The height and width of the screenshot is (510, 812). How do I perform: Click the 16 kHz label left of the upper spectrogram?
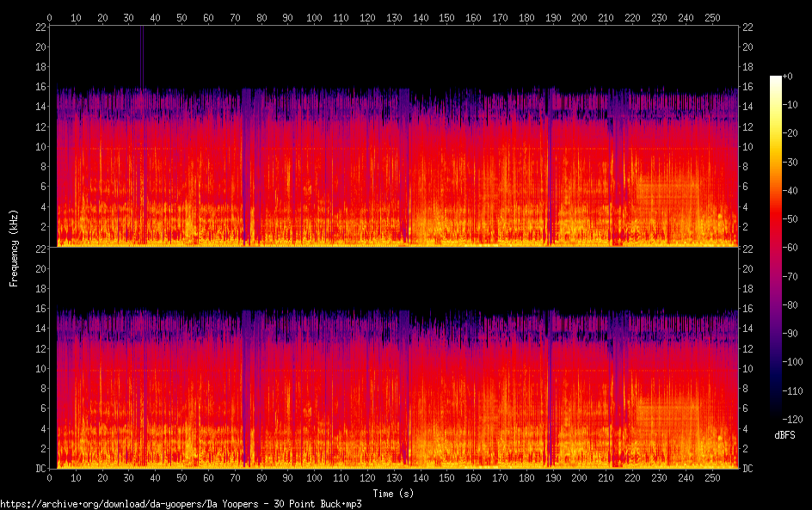[x=39, y=87]
